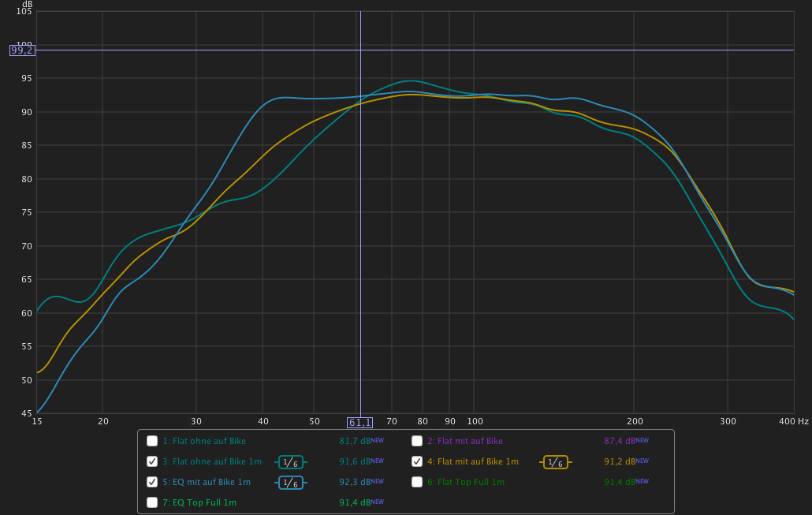Click NEW badge in 7: EQ Top Full row
The height and width of the screenshot is (515, 812).
378,502
